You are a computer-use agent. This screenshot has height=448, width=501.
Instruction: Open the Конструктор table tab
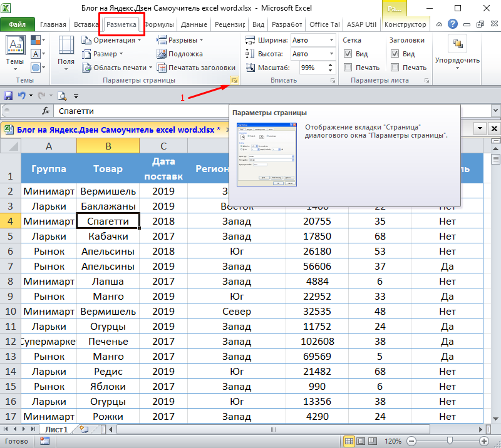[x=405, y=24]
